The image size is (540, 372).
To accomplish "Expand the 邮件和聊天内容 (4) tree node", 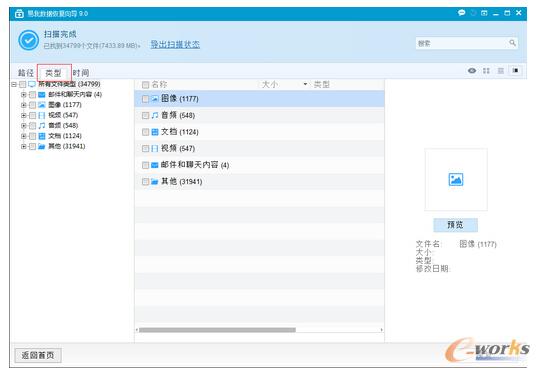I will coord(23,94).
